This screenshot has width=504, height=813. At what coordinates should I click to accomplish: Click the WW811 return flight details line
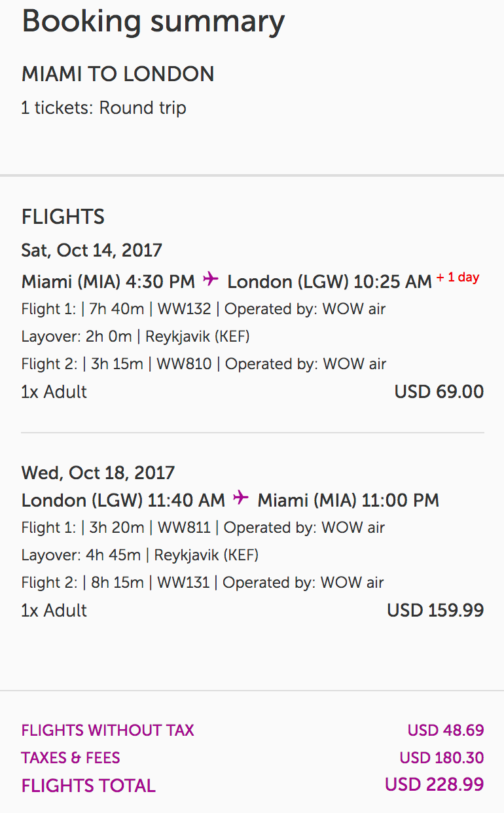tap(203, 528)
